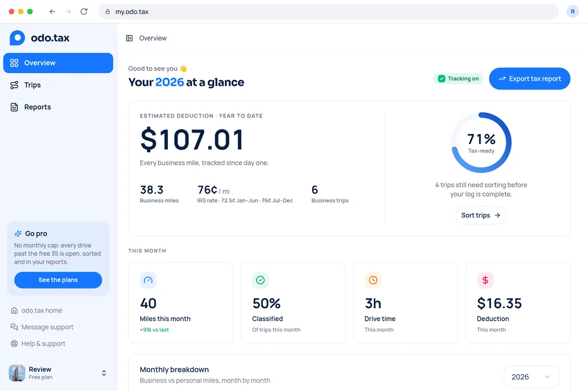Click the Tracking on status badge
Viewport: 588px width, 391px height.
click(458, 79)
